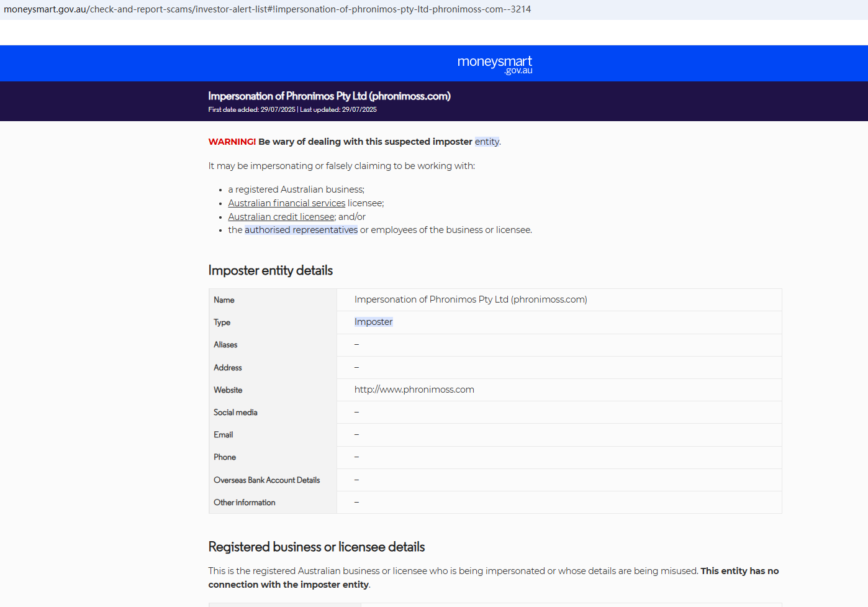Click the dash value in the Phone row
The width and height of the screenshot is (868, 607).
point(357,457)
